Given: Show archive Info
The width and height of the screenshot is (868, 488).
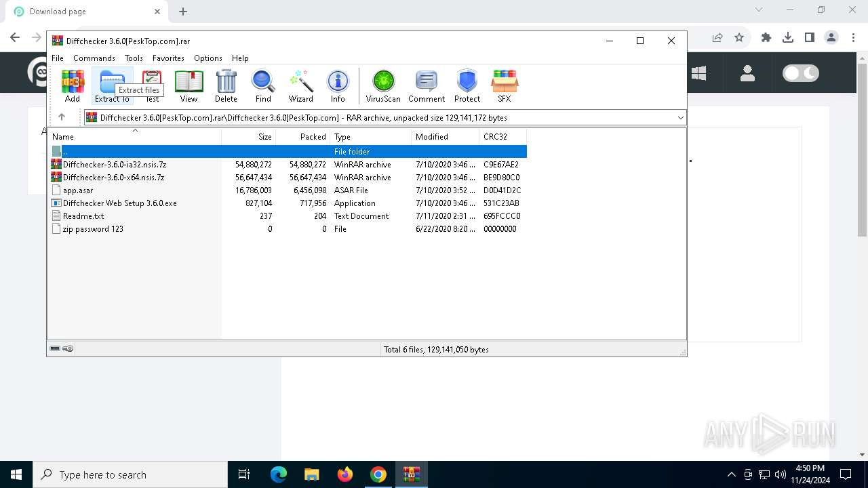Looking at the screenshot, I should point(338,86).
